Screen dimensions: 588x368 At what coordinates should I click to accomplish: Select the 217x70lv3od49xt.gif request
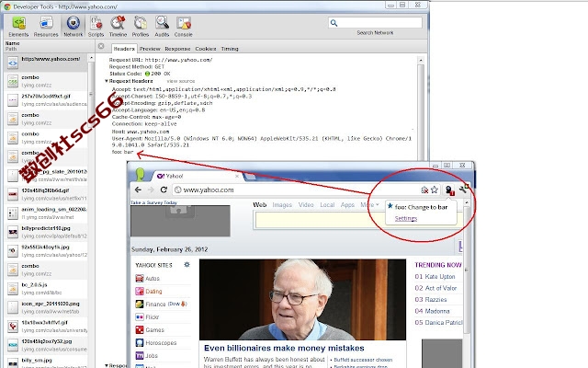pyautogui.click(x=45, y=100)
